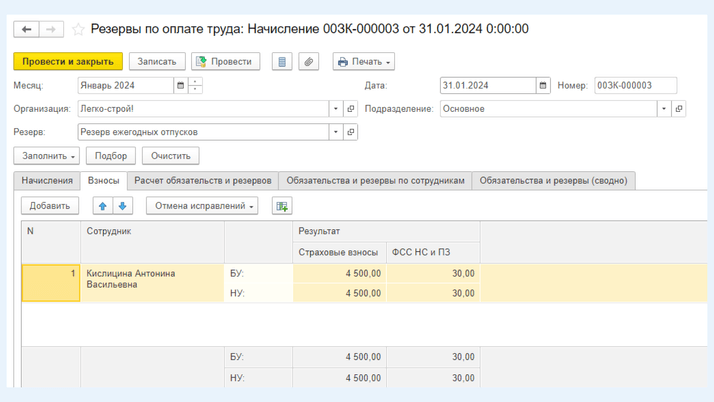The height and width of the screenshot is (402, 714).
Task: Click the Записать button
Action: coord(157,61)
